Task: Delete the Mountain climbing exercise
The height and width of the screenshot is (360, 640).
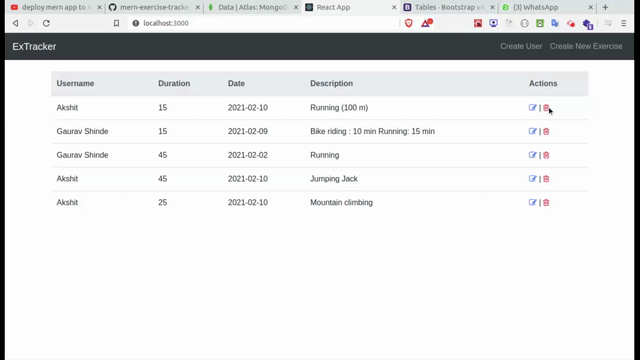Action: (x=546, y=202)
